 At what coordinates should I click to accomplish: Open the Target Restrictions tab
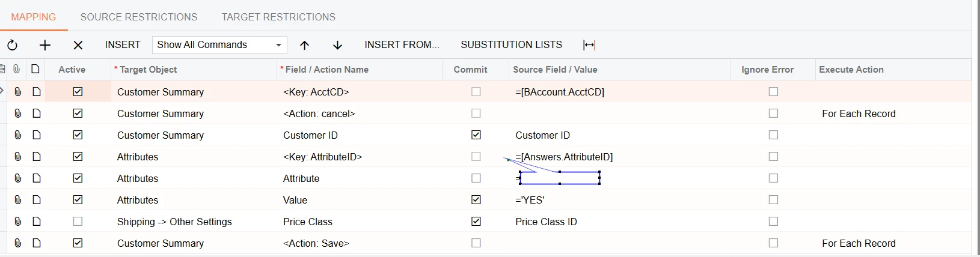(278, 17)
